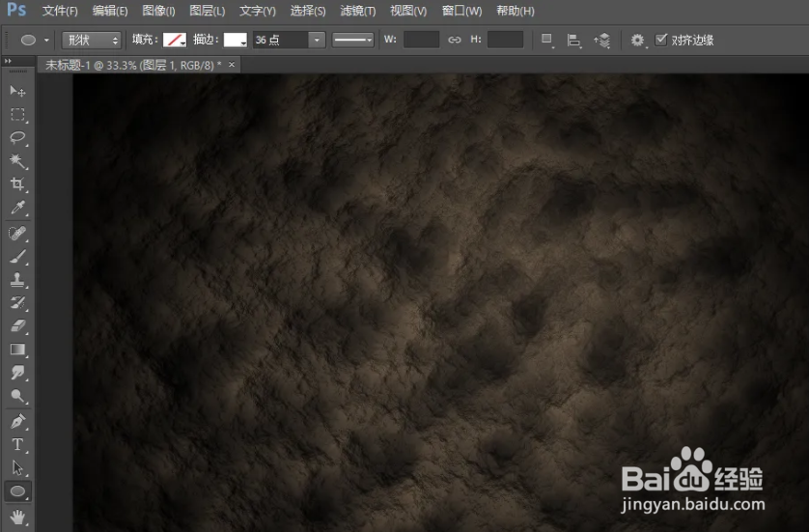This screenshot has height=532, width=809.
Task: Select the History Brush tool
Action: (17, 303)
